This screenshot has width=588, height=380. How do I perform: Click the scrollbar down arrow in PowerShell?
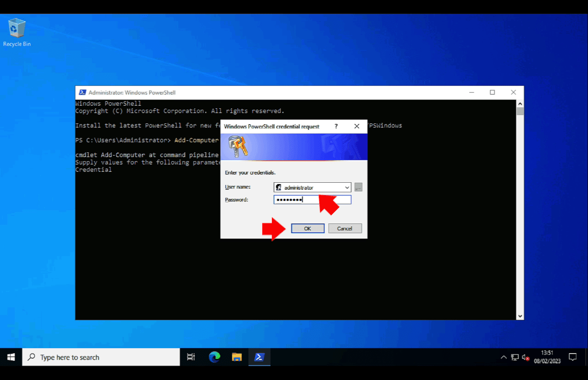click(x=520, y=316)
